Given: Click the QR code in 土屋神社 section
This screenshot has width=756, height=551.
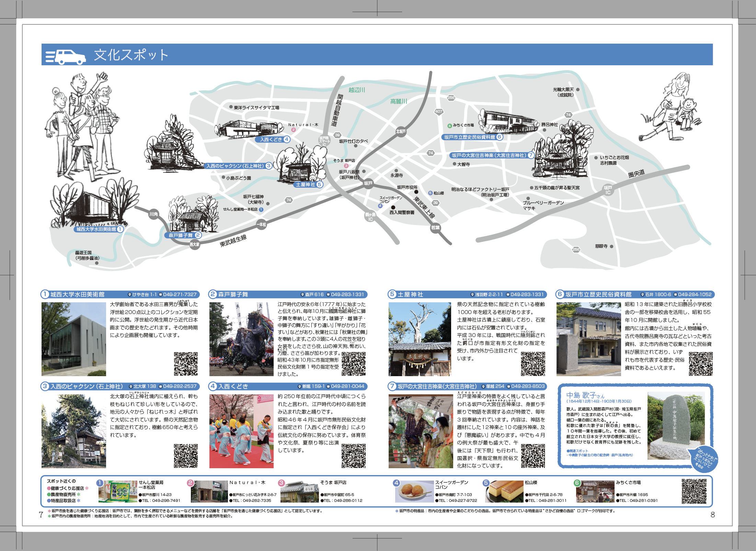Looking at the screenshot, I should click(x=533, y=364).
